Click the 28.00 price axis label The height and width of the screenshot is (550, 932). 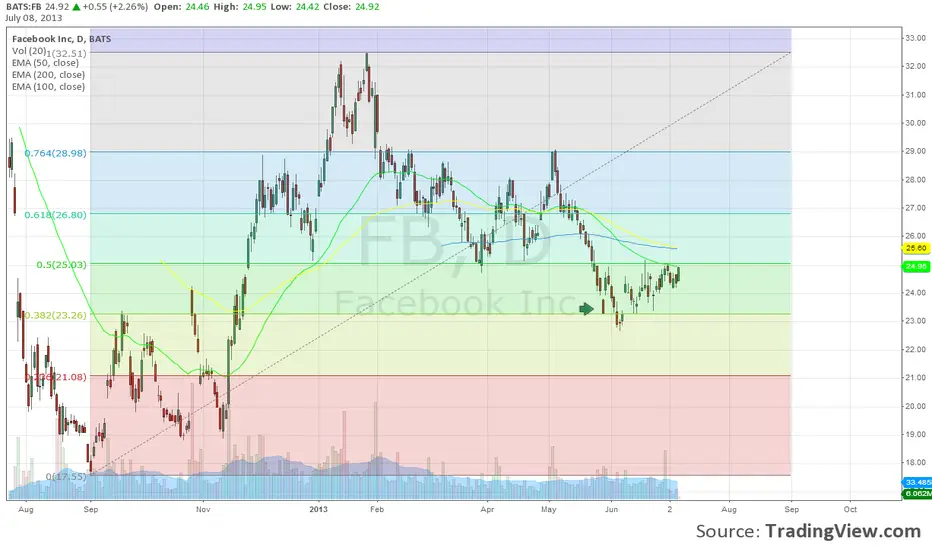pos(915,180)
